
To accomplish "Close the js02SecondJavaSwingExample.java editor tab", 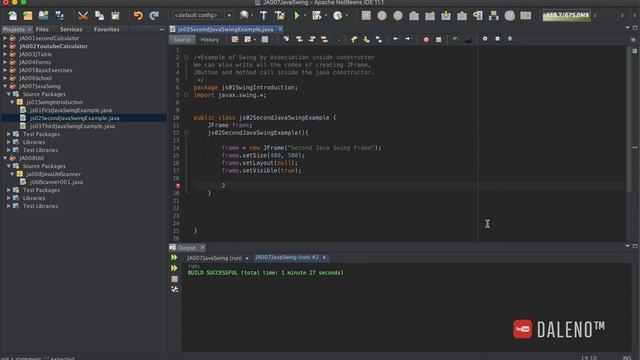I will (x=280, y=29).
